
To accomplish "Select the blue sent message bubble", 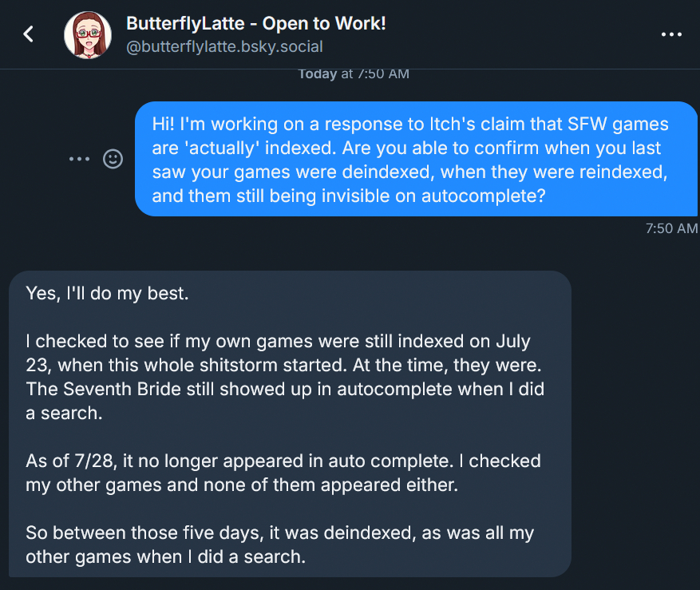I will tap(415, 159).
